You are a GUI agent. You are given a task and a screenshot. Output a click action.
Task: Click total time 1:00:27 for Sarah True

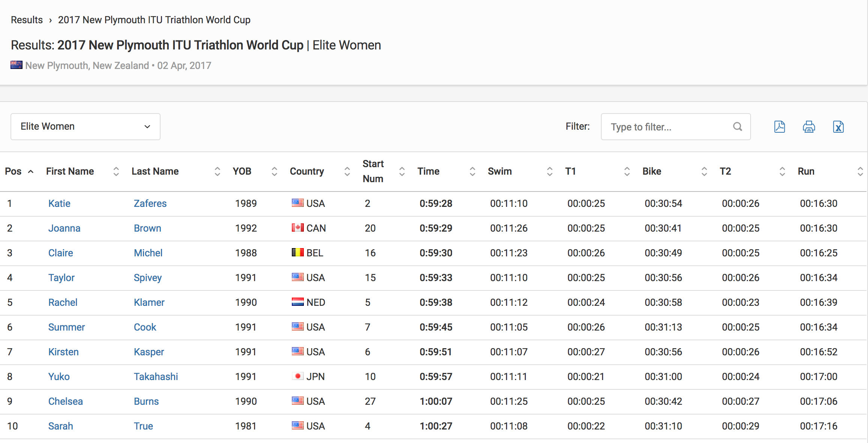coord(436,426)
